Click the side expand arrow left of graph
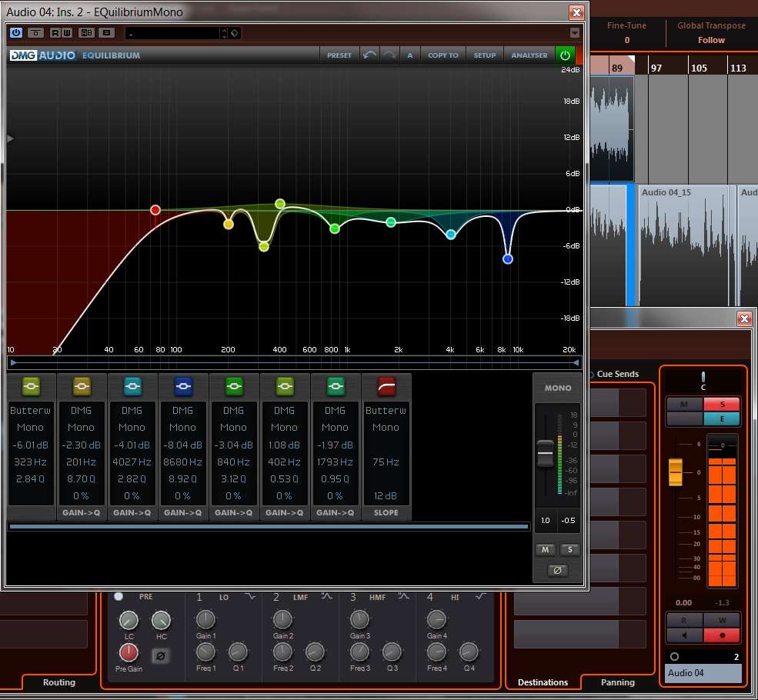 pos(10,138)
